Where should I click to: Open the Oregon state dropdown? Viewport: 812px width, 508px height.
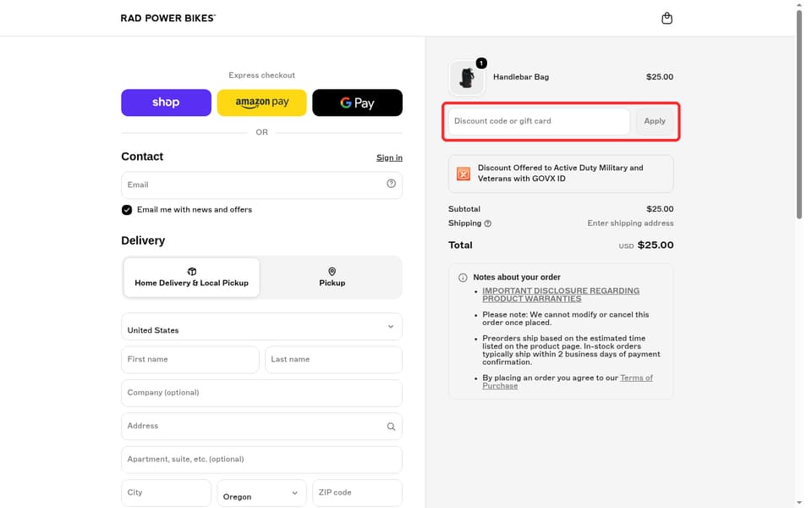261,493
